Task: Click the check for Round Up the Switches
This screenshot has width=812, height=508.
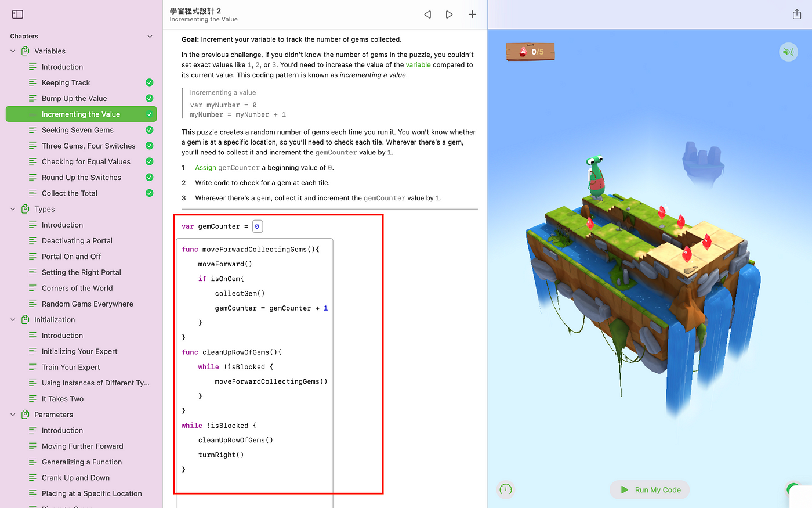Action: click(149, 177)
